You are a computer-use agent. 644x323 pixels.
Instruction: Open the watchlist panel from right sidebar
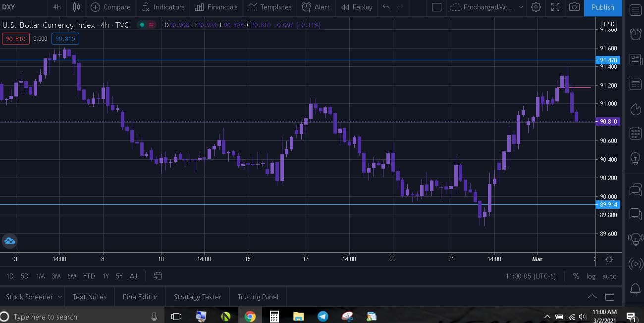(635, 10)
